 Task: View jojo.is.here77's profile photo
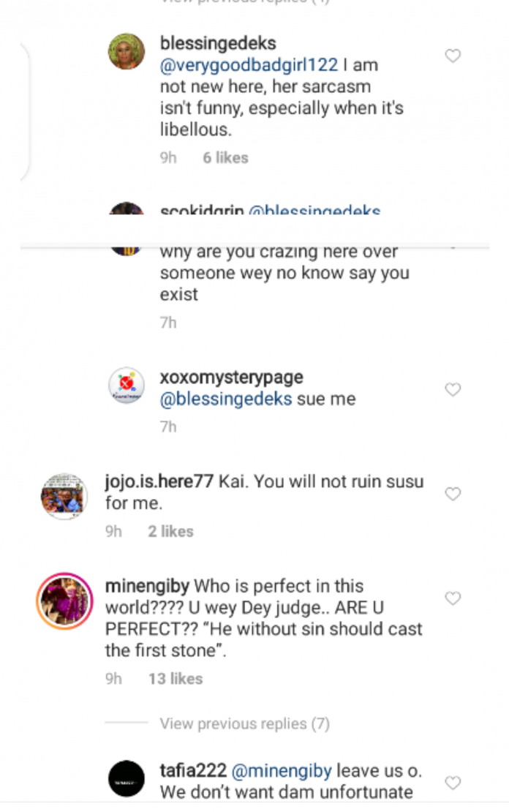(64, 497)
